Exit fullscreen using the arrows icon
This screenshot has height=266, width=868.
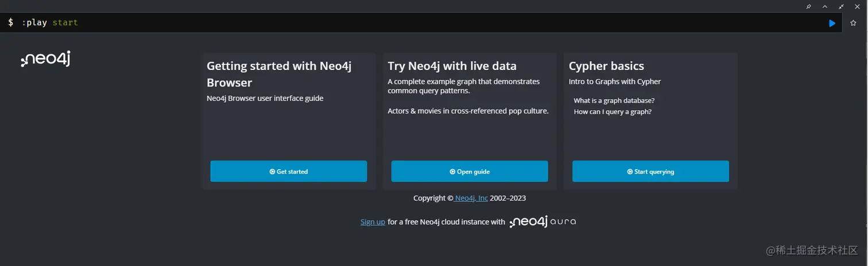pyautogui.click(x=841, y=6)
